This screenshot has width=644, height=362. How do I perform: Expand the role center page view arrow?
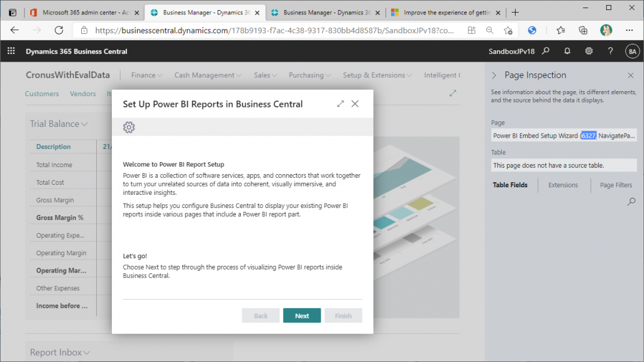[x=453, y=94]
